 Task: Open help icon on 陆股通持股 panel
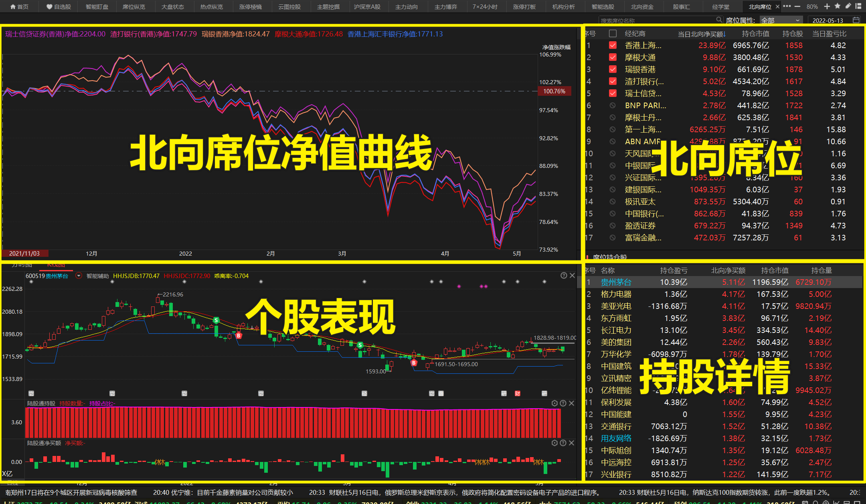(x=563, y=403)
